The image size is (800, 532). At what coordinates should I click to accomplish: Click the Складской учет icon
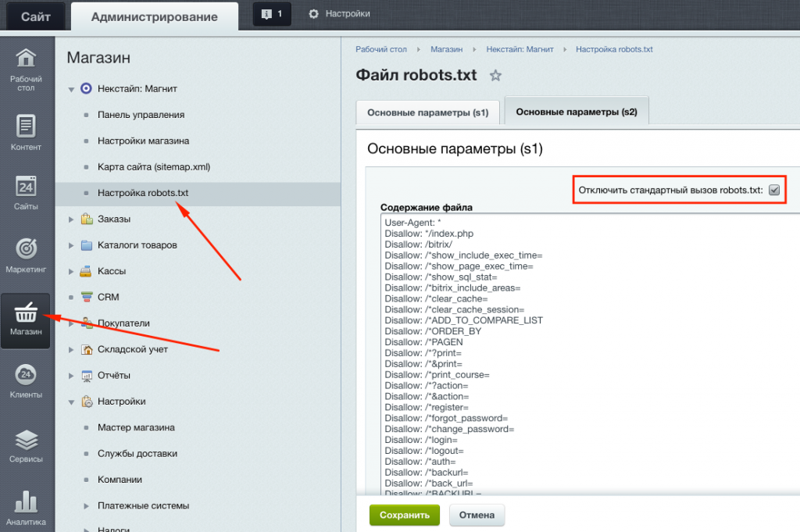[86, 349]
